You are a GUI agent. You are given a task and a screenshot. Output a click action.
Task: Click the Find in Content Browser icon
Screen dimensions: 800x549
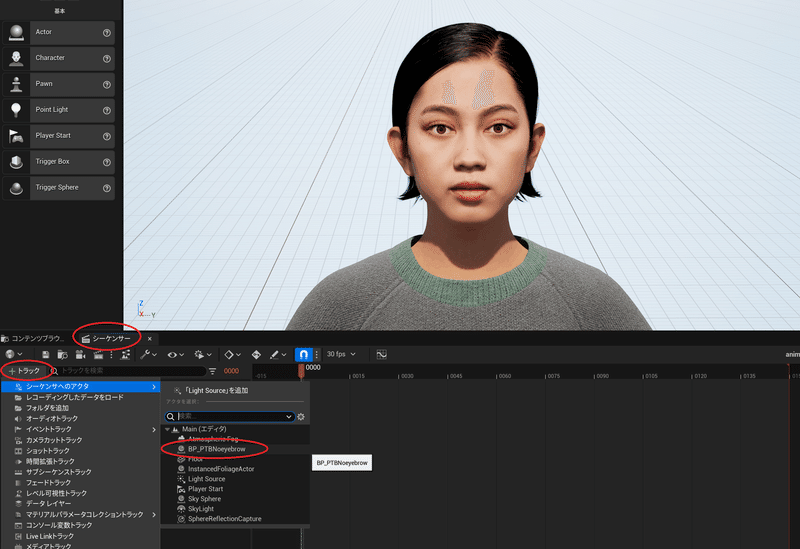(x=62, y=354)
